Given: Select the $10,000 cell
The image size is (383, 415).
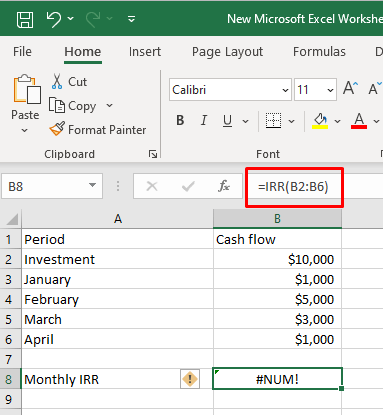Looking at the screenshot, I should point(277,259).
